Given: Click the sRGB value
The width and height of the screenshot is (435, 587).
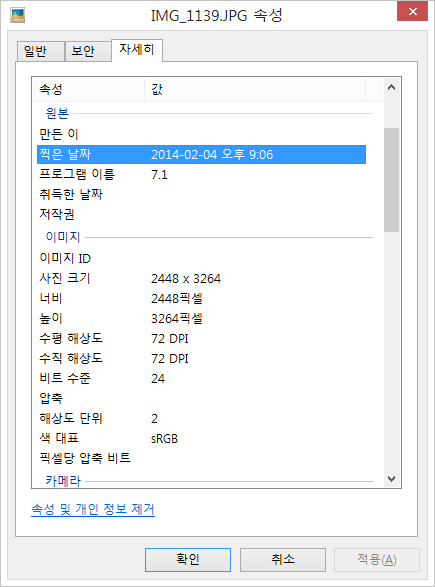Looking at the screenshot, I should click(x=164, y=439).
